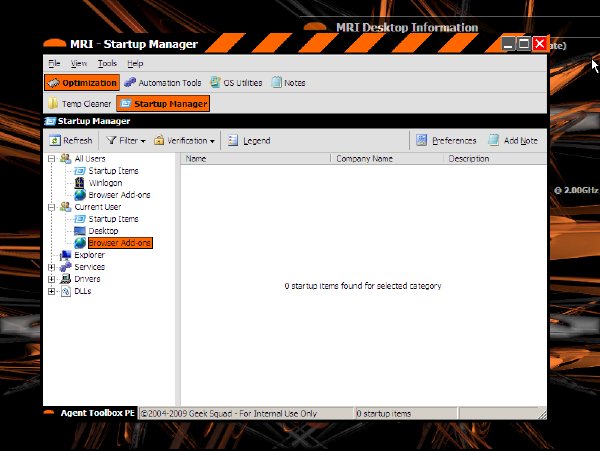Click the Automation Tools gears icon
600x451 pixels.
pyautogui.click(x=130, y=82)
